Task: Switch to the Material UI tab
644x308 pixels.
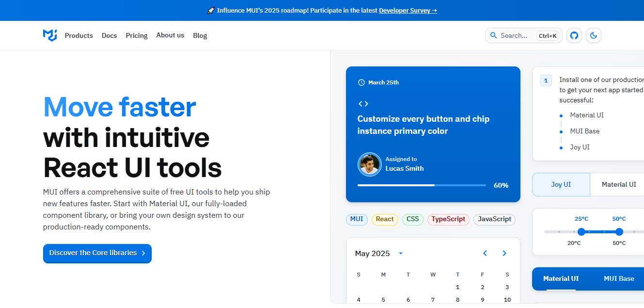Action: pyautogui.click(x=561, y=279)
